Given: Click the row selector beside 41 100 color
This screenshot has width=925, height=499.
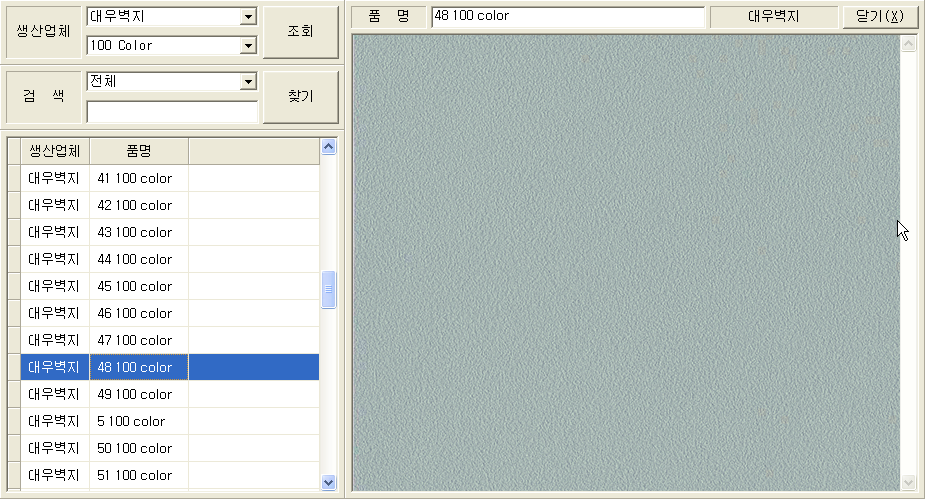Looking at the screenshot, I should click(x=14, y=178).
